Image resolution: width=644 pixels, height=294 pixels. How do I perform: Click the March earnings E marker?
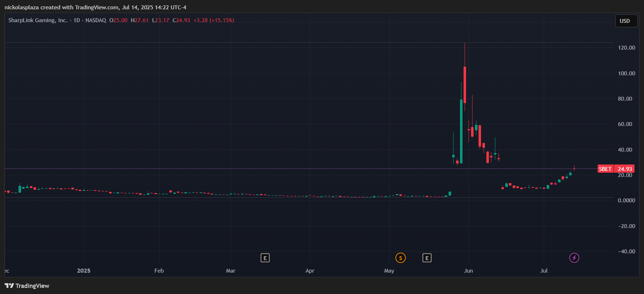265,258
